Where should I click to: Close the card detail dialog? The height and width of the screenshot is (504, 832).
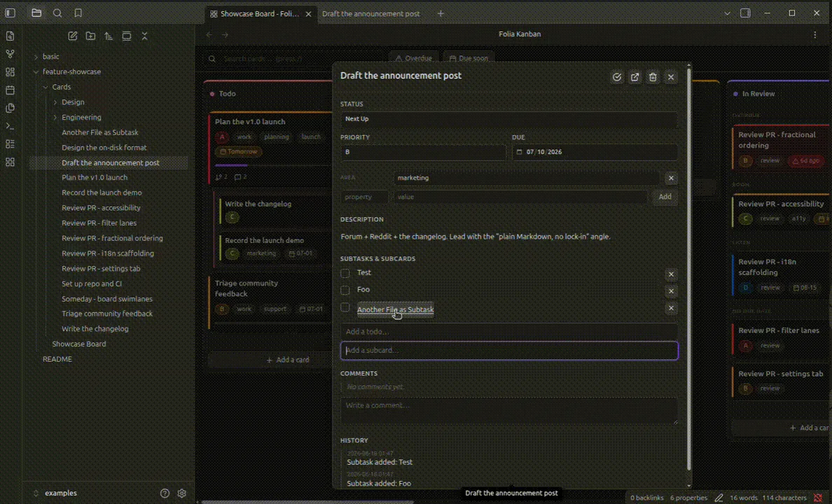tap(671, 77)
